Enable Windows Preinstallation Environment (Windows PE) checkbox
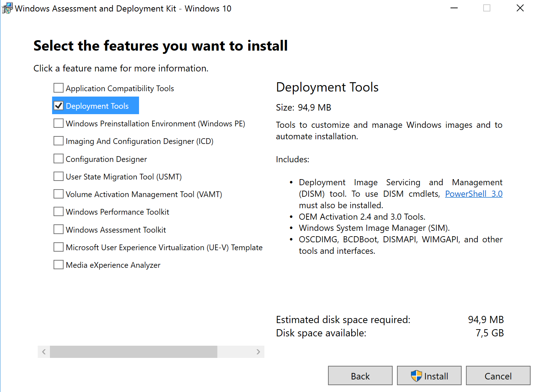The width and height of the screenshot is (536, 392). click(x=59, y=123)
